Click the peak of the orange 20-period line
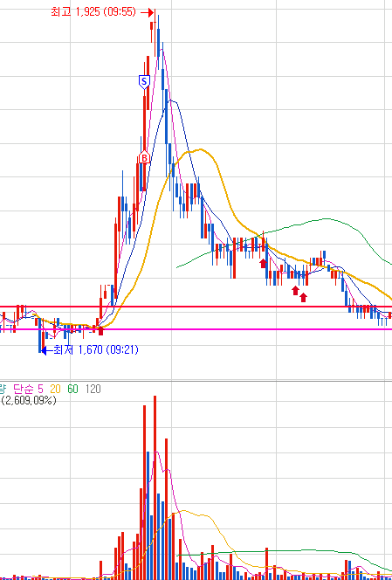The width and height of the screenshot is (392, 580). point(201,149)
